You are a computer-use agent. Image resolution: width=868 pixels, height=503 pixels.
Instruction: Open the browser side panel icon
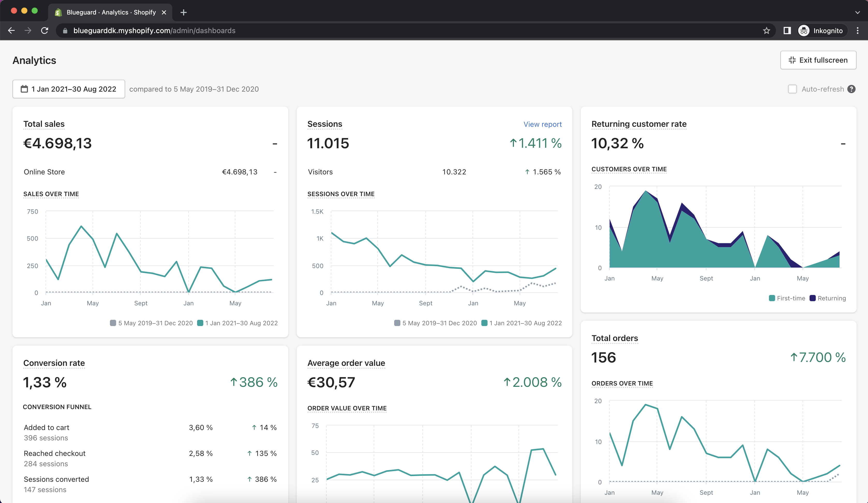click(787, 31)
